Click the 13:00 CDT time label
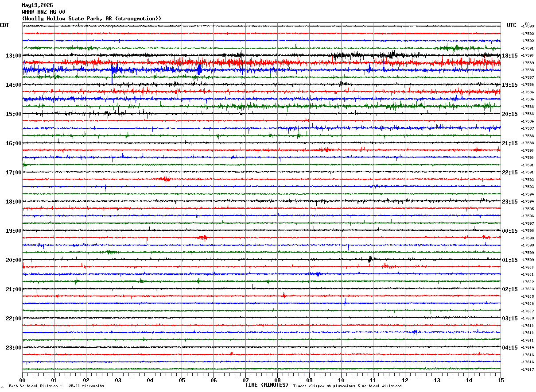The image size is (536, 392). pos(13,56)
